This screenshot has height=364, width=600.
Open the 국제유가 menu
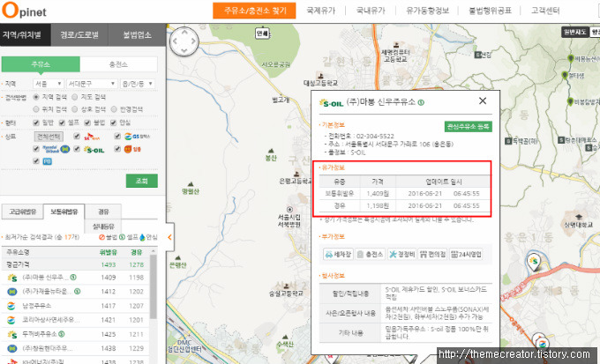coord(320,11)
